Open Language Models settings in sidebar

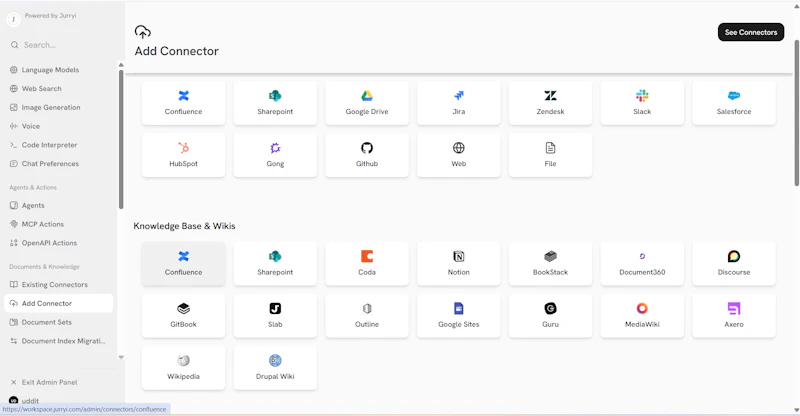59,70
